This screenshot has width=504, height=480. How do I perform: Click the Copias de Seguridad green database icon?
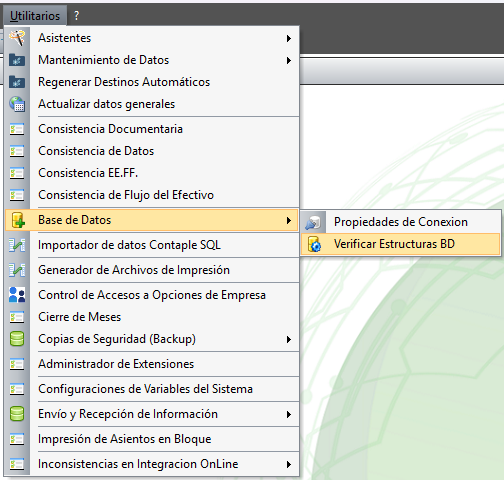pos(17,339)
